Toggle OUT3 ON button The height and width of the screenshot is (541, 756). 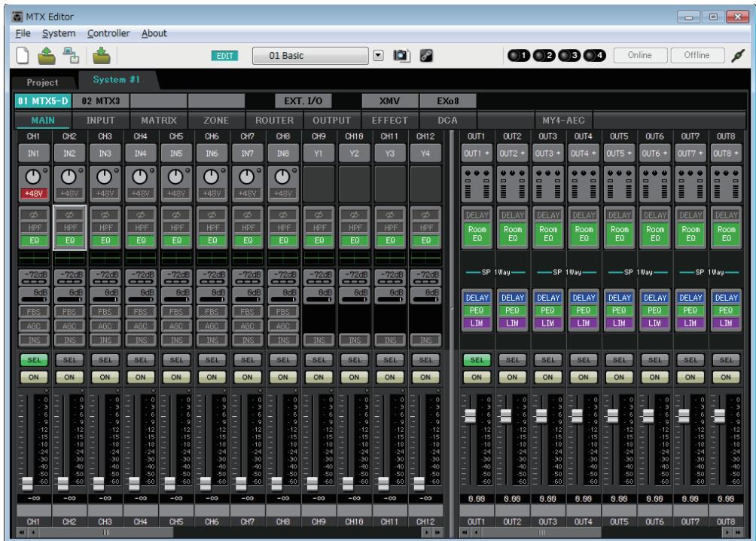547,377
